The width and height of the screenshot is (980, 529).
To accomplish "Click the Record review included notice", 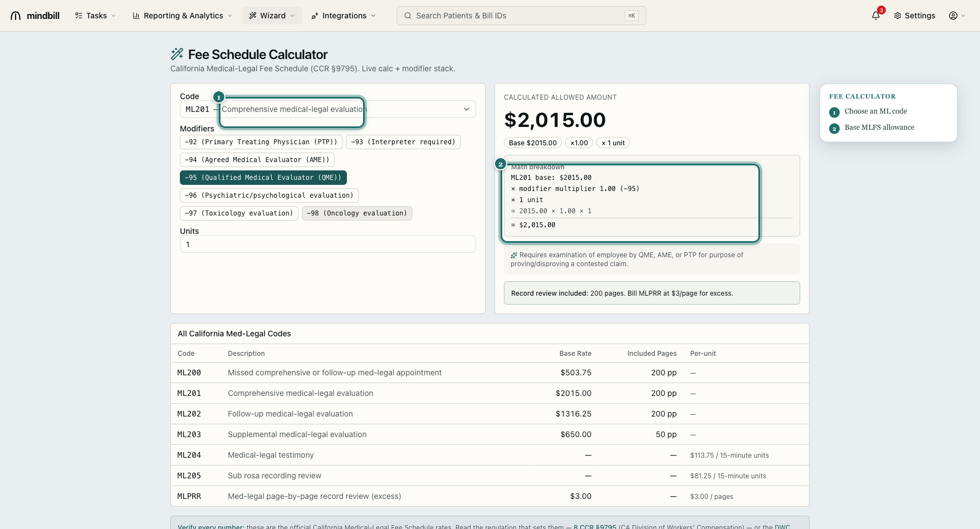I will point(652,293).
